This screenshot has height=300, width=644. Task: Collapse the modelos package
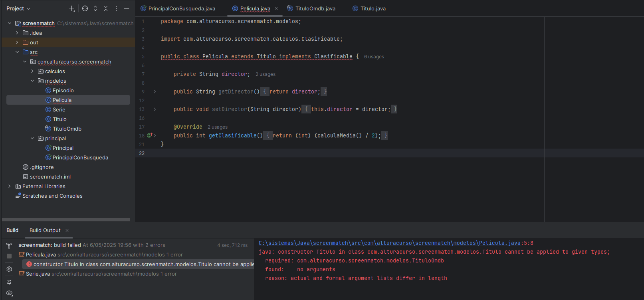(x=32, y=81)
